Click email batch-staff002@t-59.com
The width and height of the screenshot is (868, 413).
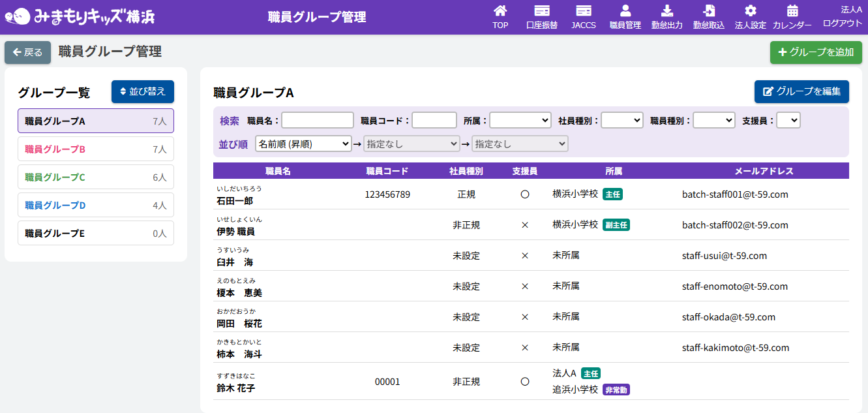coord(735,225)
